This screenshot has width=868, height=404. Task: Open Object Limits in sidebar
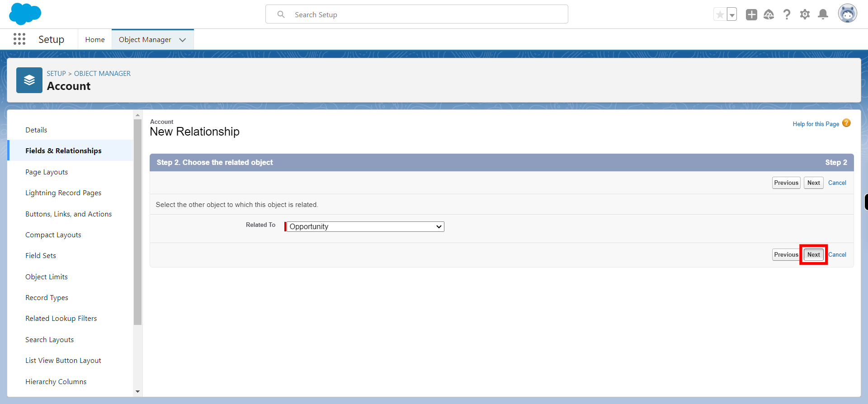click(47, 277)
